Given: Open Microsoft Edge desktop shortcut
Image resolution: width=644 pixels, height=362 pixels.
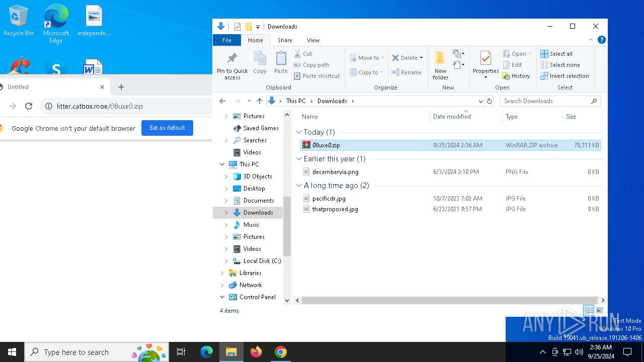Looking at the screenshot, I should 56,24.
